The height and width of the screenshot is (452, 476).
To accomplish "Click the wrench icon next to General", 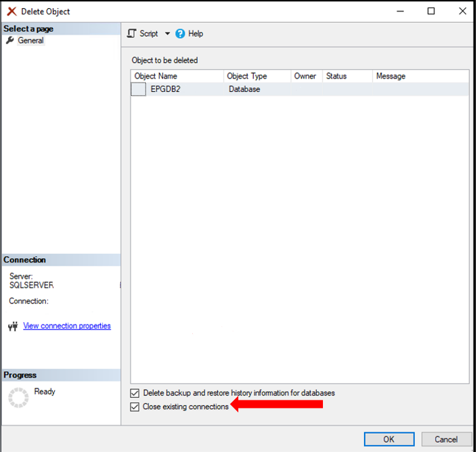I will click(x=10, y=40).
